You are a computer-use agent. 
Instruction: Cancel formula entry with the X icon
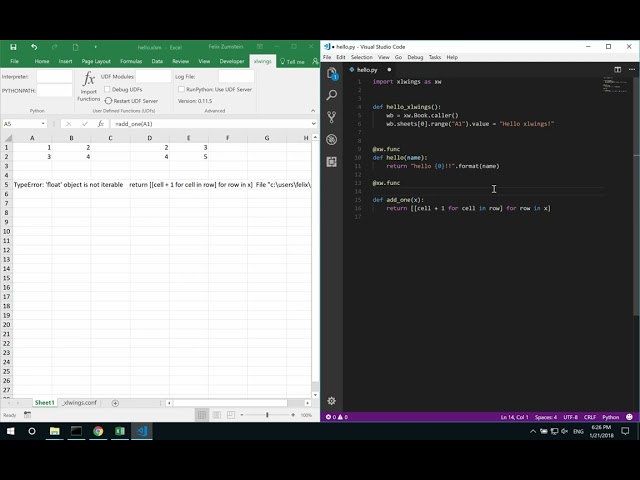click(x=69, y=124)
